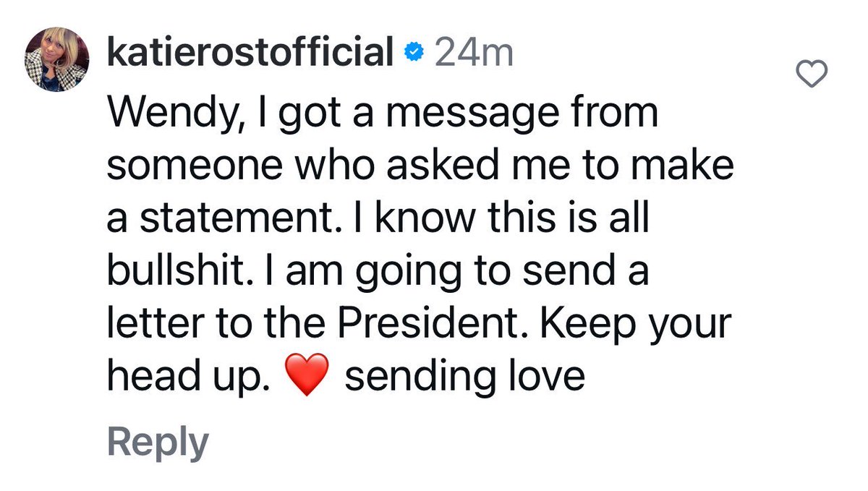Viewport: 868px width, 491px height.
Task: Open katierostofficial's profile picture
Action: [57, 59]
